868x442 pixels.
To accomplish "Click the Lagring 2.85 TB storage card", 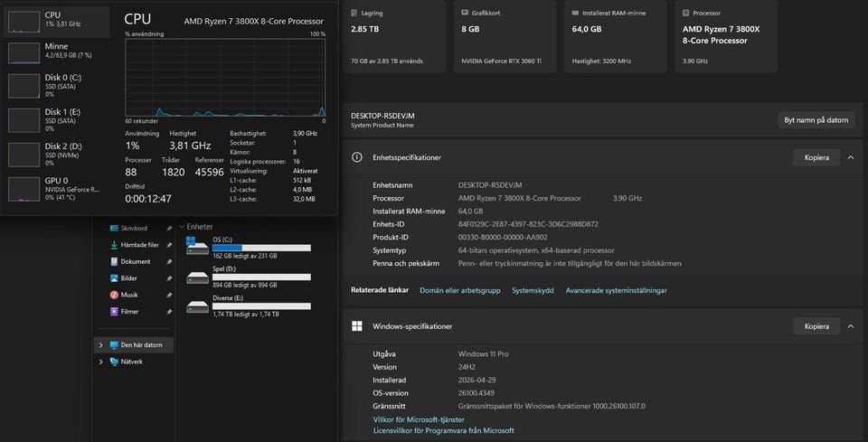I will [x=394, y=36].
